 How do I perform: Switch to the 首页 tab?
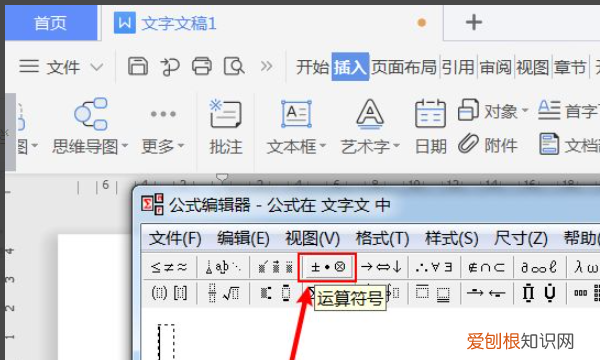(x=51, y=23)
